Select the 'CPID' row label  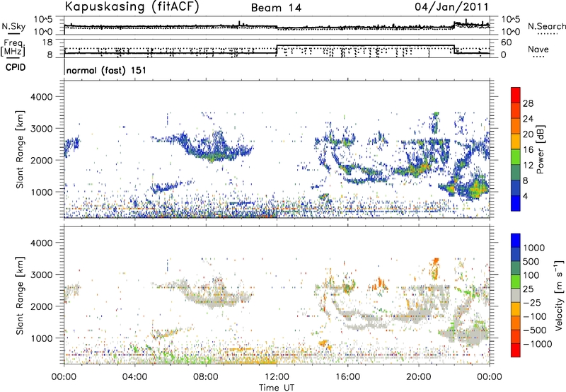pos(16,67)
